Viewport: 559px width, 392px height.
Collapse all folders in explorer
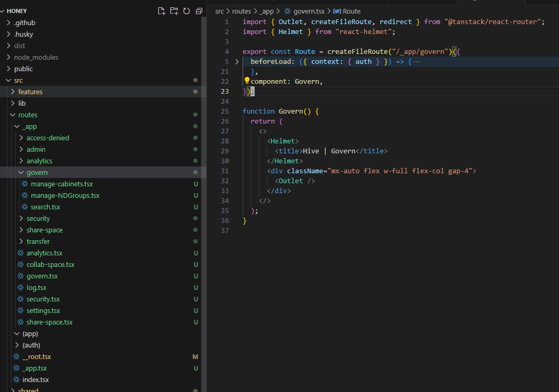[199, 11]
